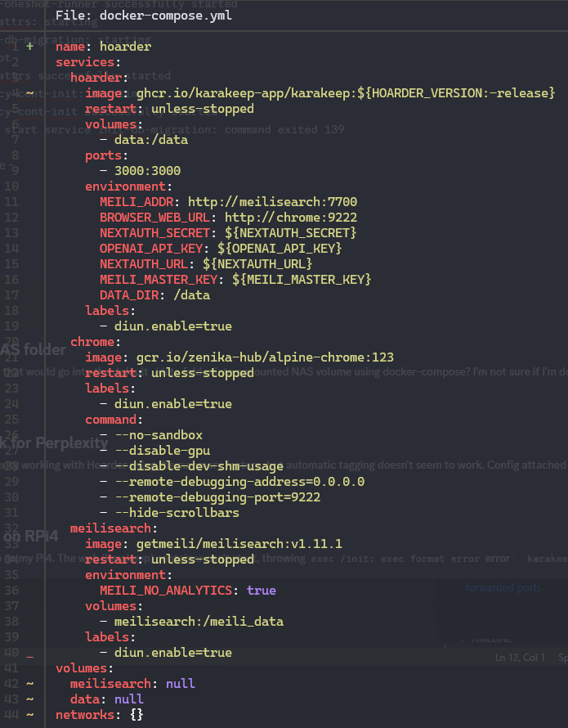Click the 'gcr.io/zenika-hub/alpine-chrome:123' image value
Viewport: 568px width, 728px height.
tap(265, 357)
